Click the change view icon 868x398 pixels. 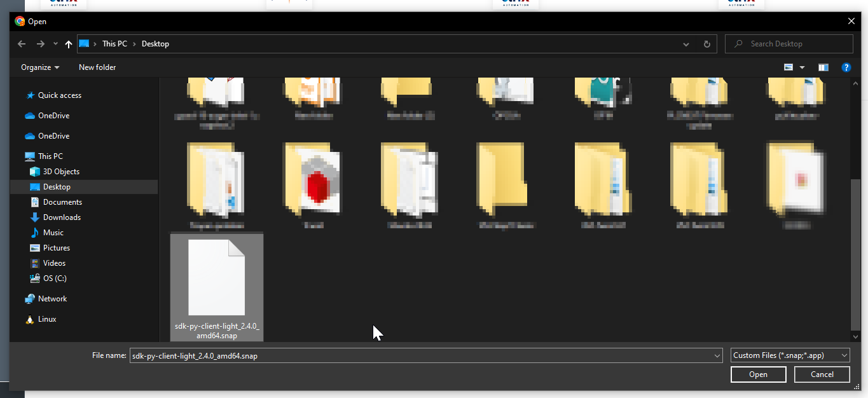pyautogui.click(x=789, y=67)
